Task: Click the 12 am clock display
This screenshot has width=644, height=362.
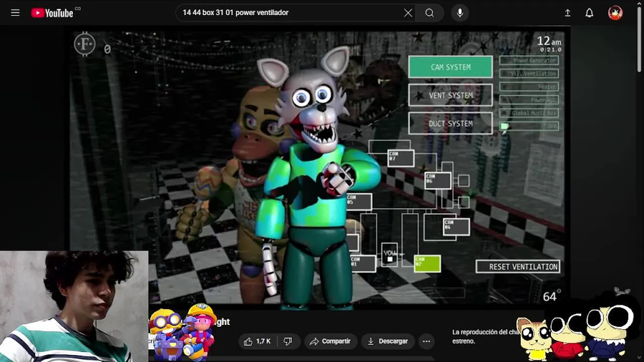Action: point(549,41)
